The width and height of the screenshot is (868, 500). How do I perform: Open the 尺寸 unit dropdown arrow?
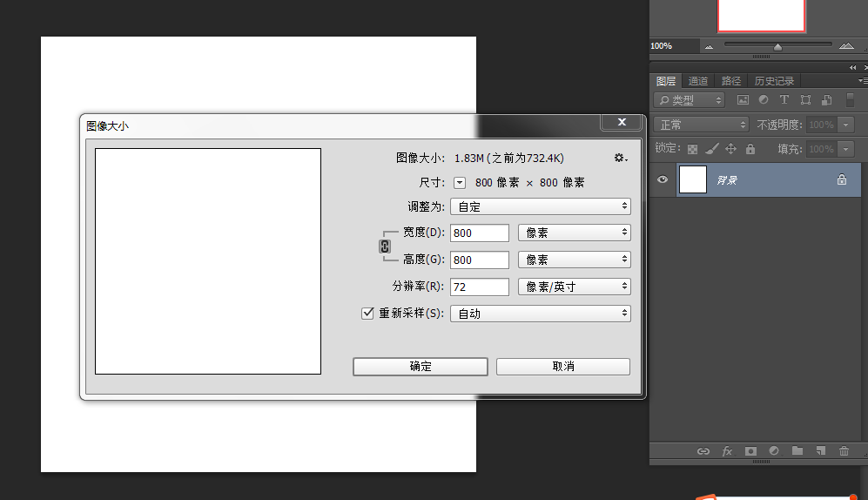[460, 183]
